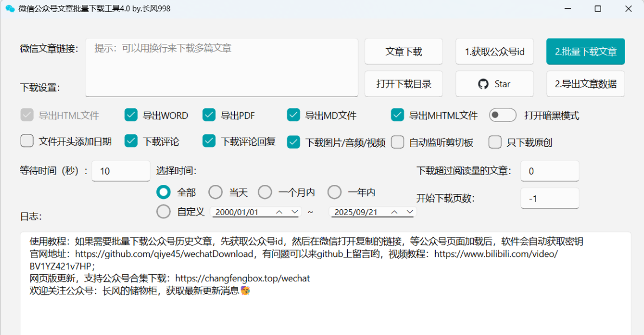644x335 pixels.
Task: Click the down chevron on end date 2025/09/21
Action: (410, 212)
